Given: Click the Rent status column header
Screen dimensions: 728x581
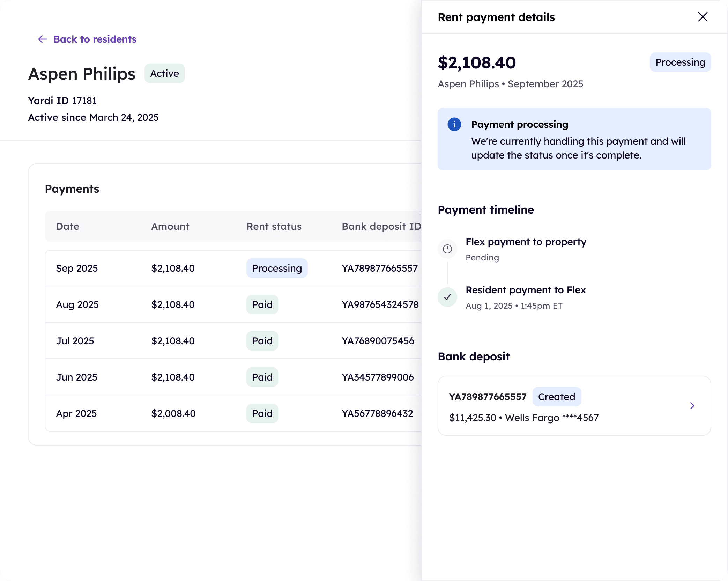Looking at the screenshot, I should click(274, 226).
